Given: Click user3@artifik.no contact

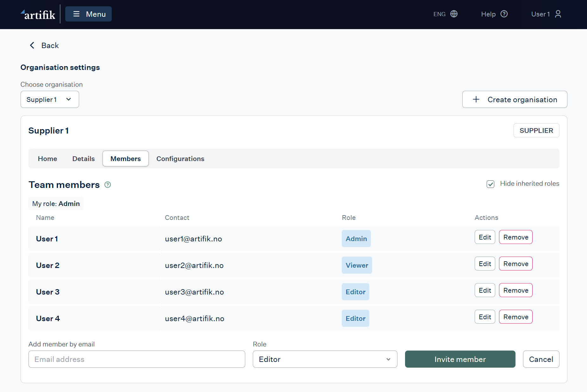Looking at the screenshot, I should coord(194,292).
